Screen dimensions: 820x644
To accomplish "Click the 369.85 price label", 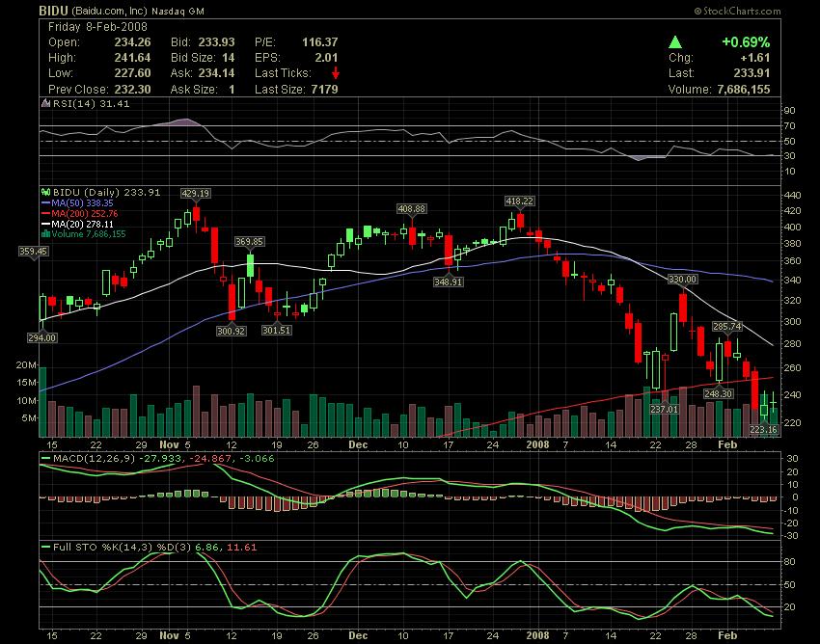I will click(250, 242).
